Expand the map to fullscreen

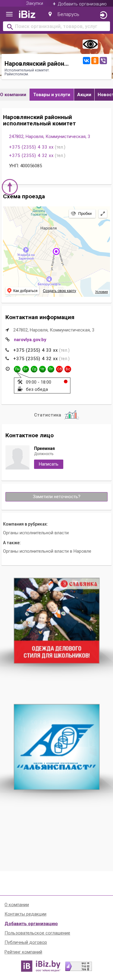click(103, 214)
